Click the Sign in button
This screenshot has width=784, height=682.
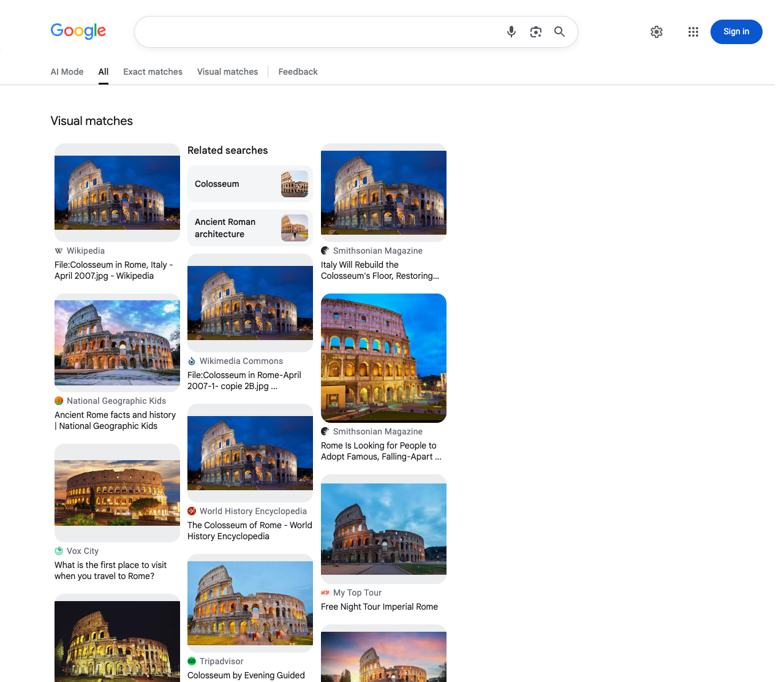pyautogui.click(x=736, y=32)
